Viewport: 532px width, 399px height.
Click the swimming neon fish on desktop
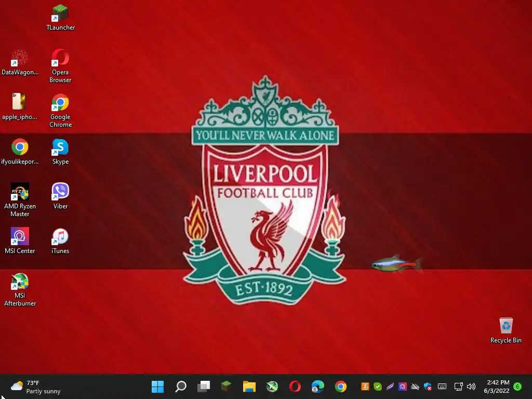(396, 264)
